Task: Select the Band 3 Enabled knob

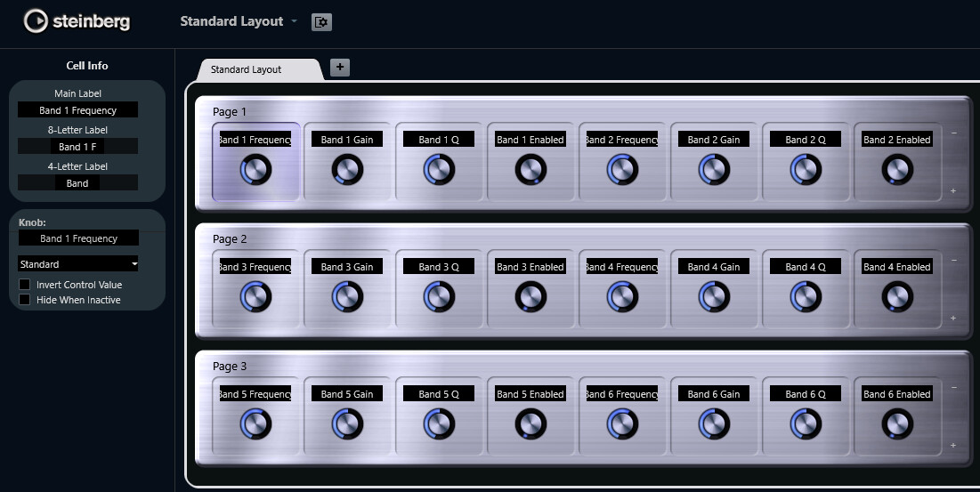Action: pyautogui.click(x=530, y=296)
